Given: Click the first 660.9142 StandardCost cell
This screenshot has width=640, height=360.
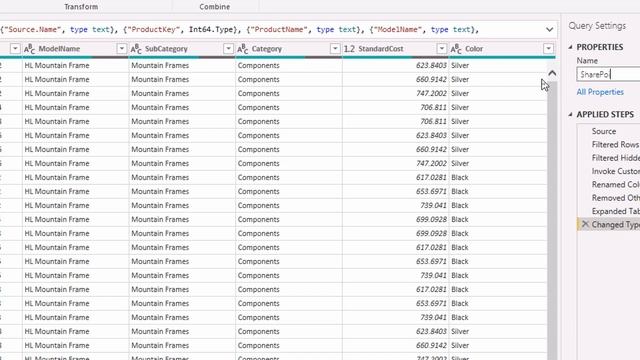Looking at the screenshot, I should (395, 79).
